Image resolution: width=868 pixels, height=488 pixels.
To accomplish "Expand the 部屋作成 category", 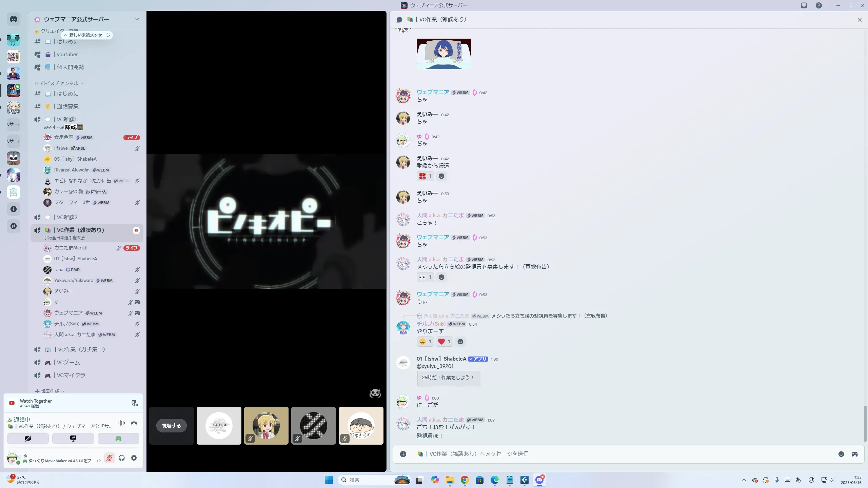I will click(50, 391).
